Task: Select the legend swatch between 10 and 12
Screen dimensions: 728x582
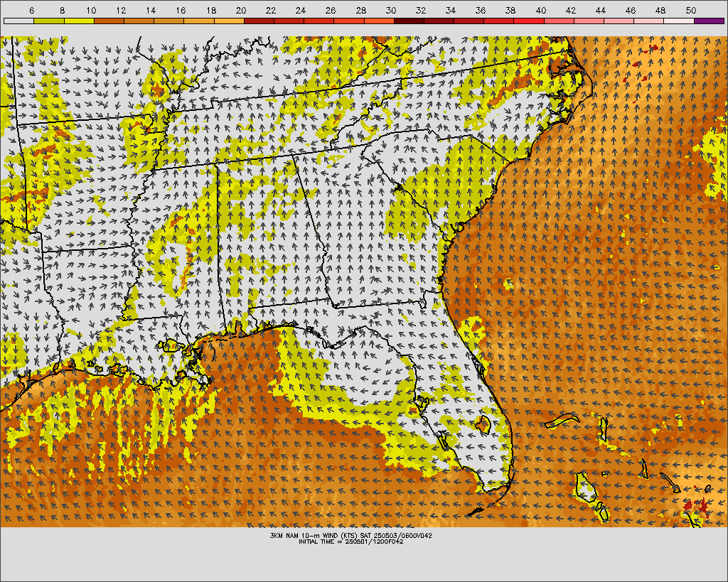Action: click(x=109, y=21)
